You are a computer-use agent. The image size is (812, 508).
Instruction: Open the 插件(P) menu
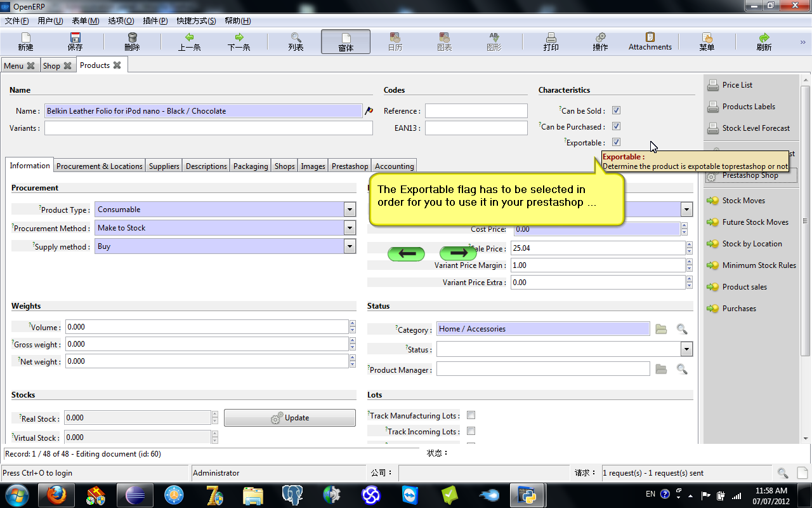click(155, 21)
